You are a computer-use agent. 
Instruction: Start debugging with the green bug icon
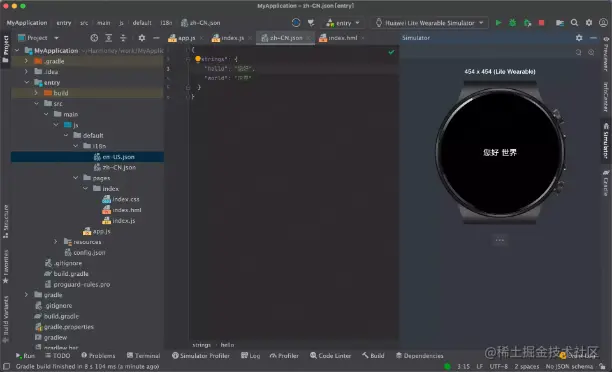(x=512, y=23)
